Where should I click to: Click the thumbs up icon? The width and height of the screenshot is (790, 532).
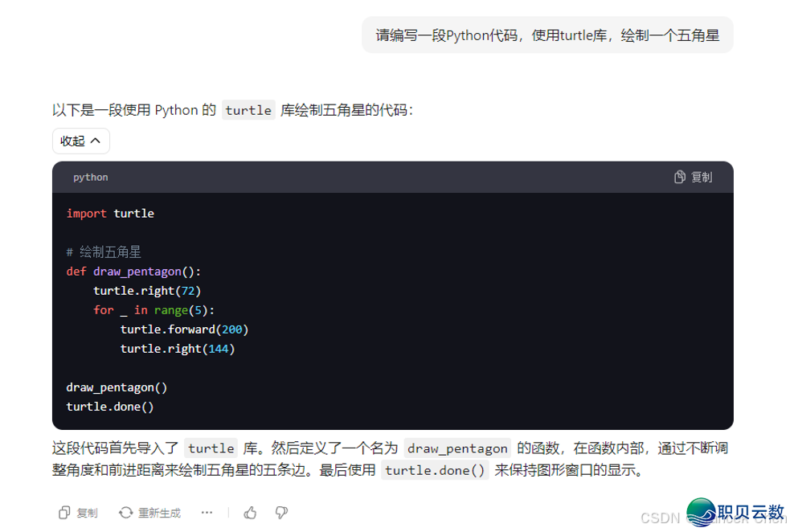(250, 513)
